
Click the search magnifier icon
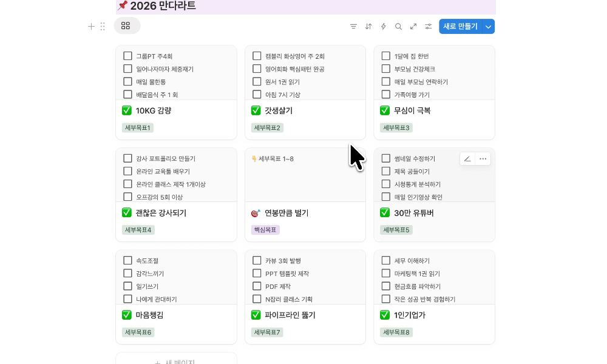pos(399,27)
